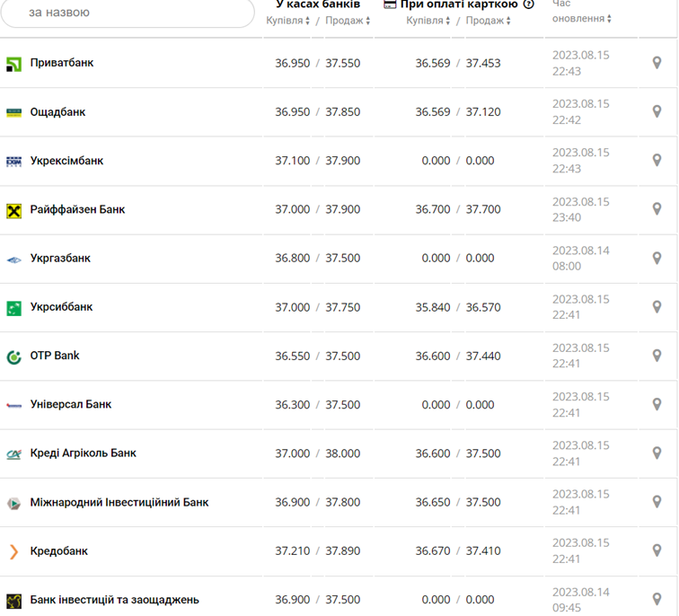Open Креді Агріколь Банк details
Viewport: 679px width, 616px height.
coord(83,453)
